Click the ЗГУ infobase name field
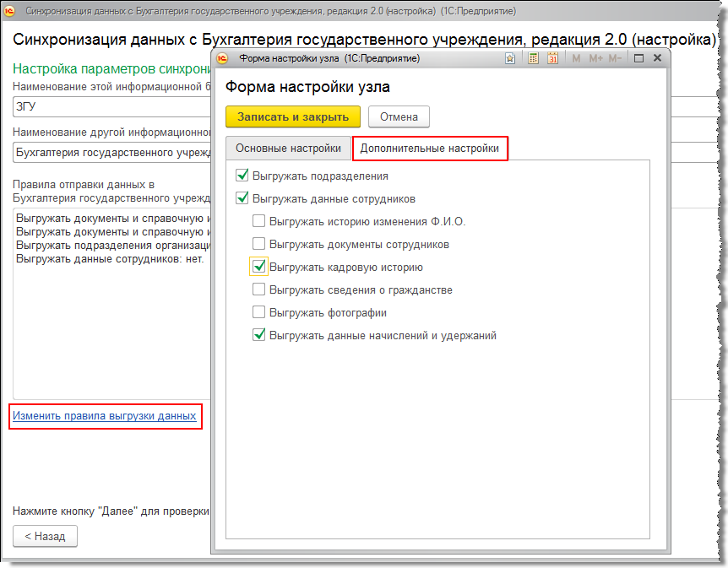The height and width of the screenshot is (568, 728). coord(111,106)
